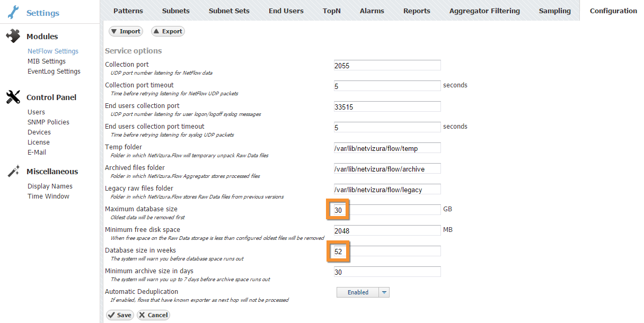Open the Automatic Deduplication dropdown arrow
644x323 pixels.
coord(385,292)
